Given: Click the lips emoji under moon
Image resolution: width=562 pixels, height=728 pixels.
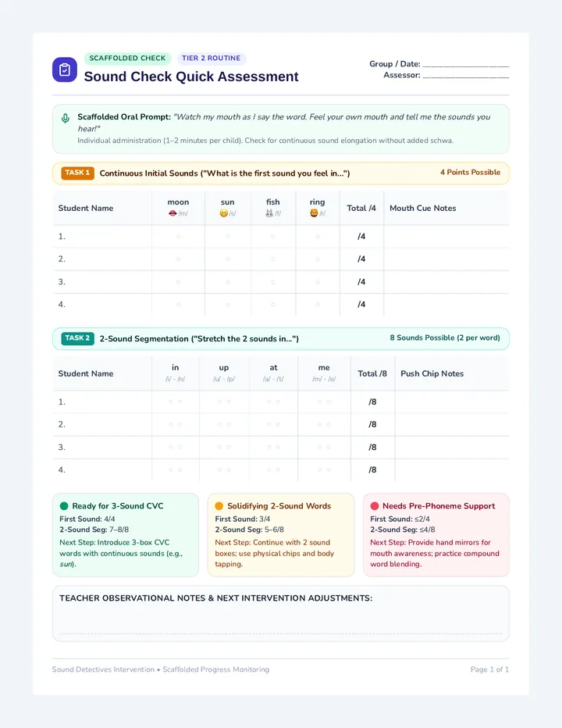Looking at the screenshot, I should 173,213.
